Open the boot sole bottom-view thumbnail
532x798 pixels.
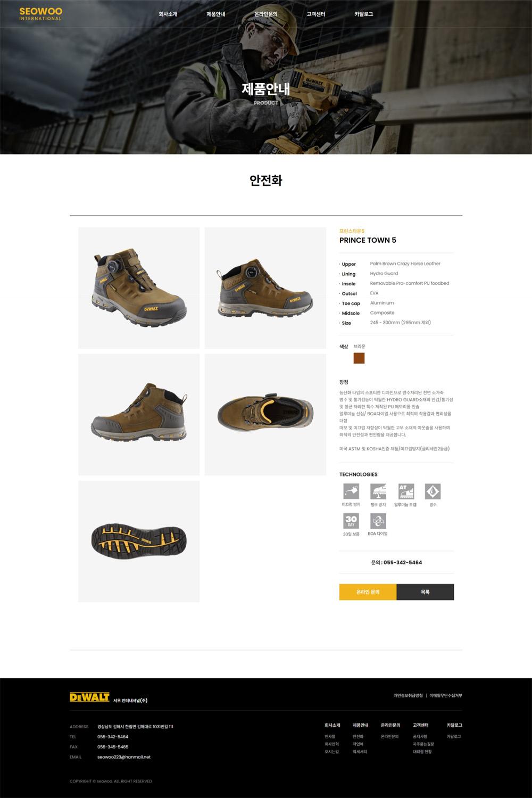(139, 541)
